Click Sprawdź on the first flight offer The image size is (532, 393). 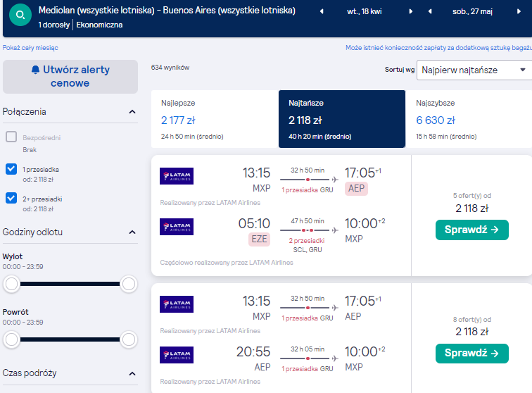[x=472, y=230]
